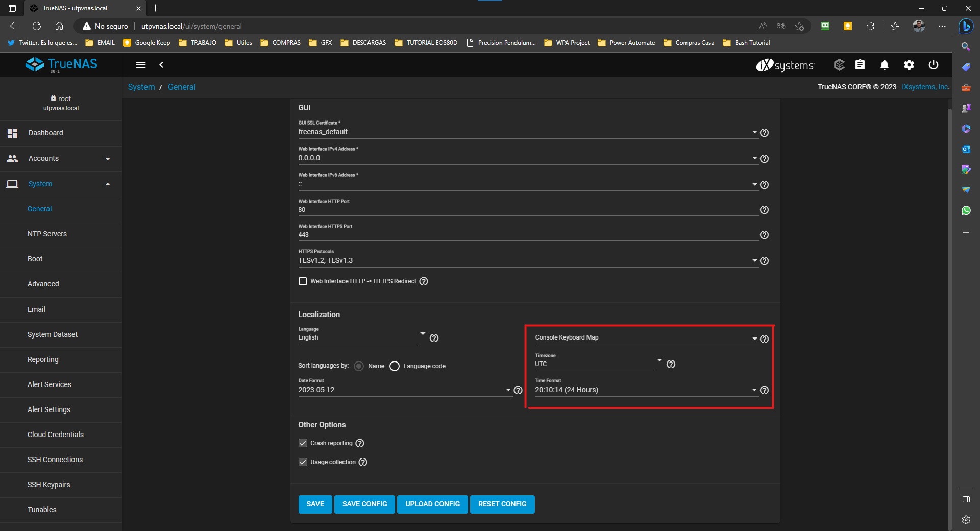Click SAVE CONFIG button

click(x=364, y=504)
